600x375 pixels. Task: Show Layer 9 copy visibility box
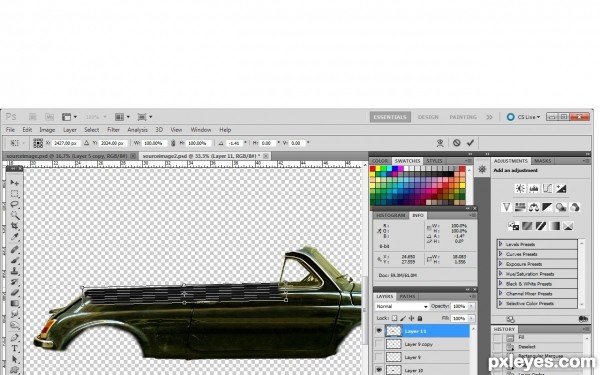pyautogui.click(x=379, y=344)
